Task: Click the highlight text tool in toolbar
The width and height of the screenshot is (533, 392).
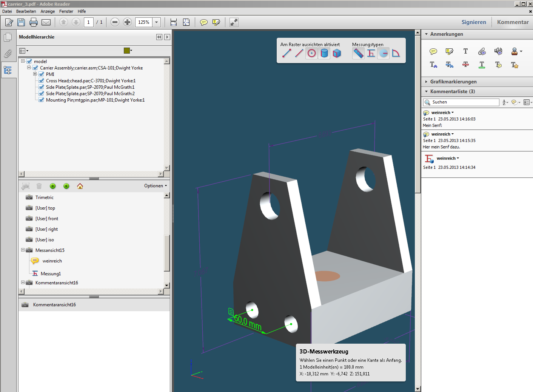Action: tap(216, 22)
